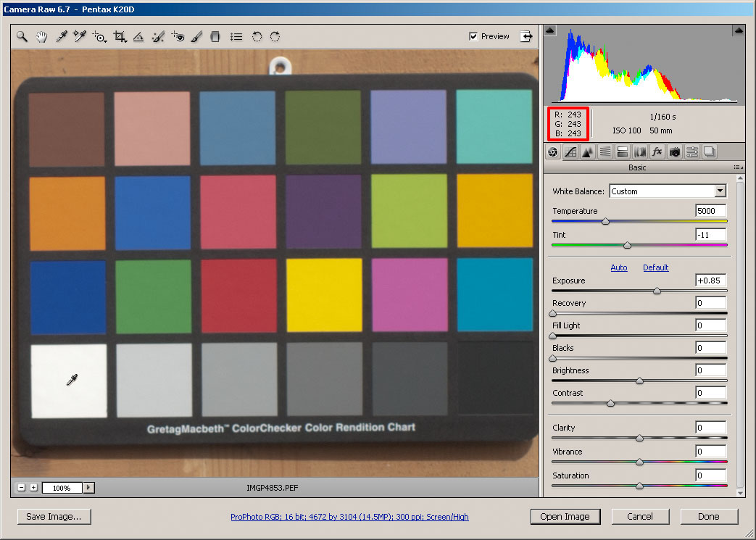Rotate image 90 degrees clockwise

point(275,37)
